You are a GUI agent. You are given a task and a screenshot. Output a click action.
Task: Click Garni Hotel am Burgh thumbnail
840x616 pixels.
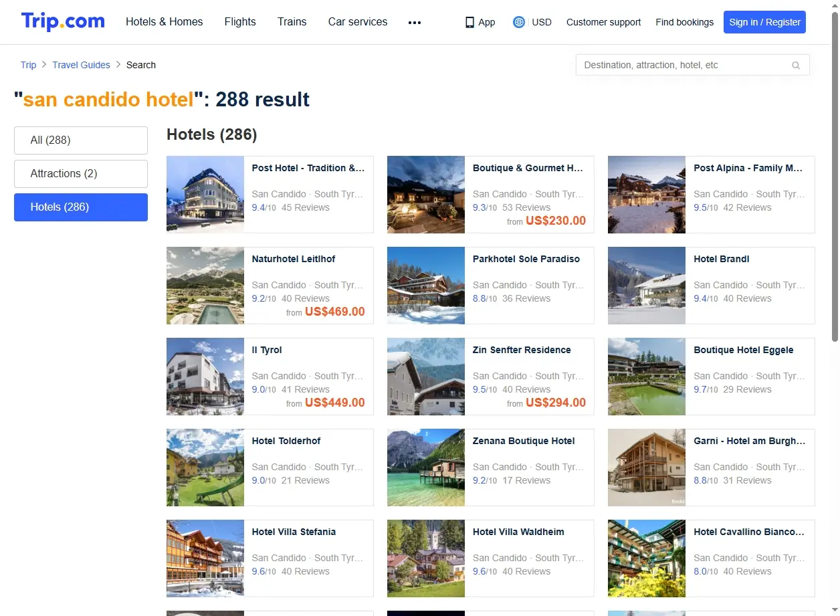tap(647, 468)
